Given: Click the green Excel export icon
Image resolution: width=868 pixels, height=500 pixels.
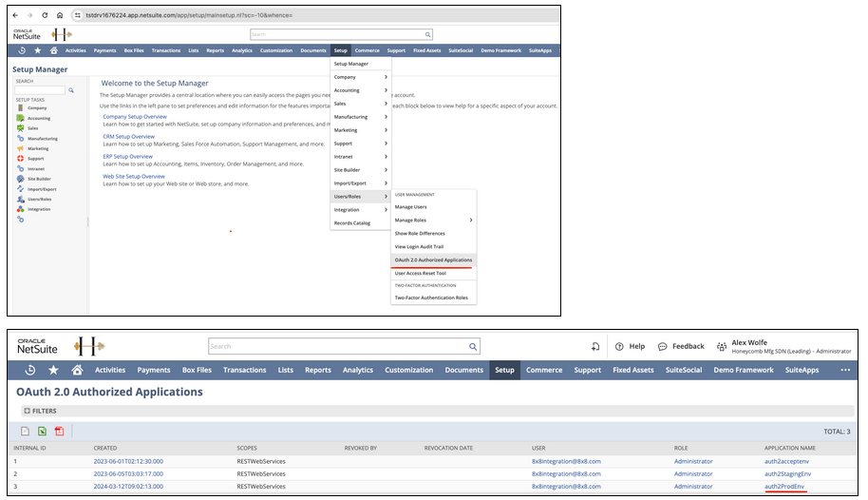Looking at the screenshot, I should [x=42, y=432].
